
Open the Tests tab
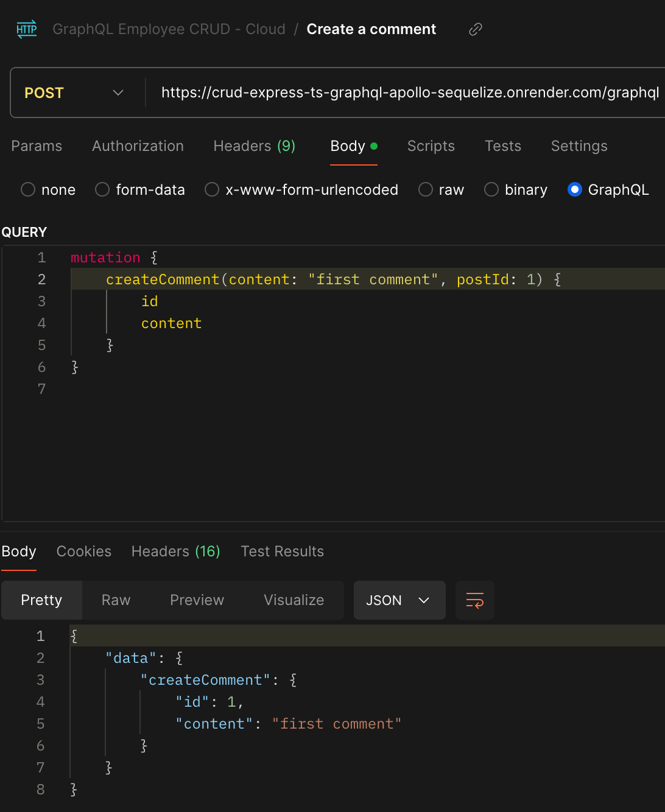pos(503,146)
